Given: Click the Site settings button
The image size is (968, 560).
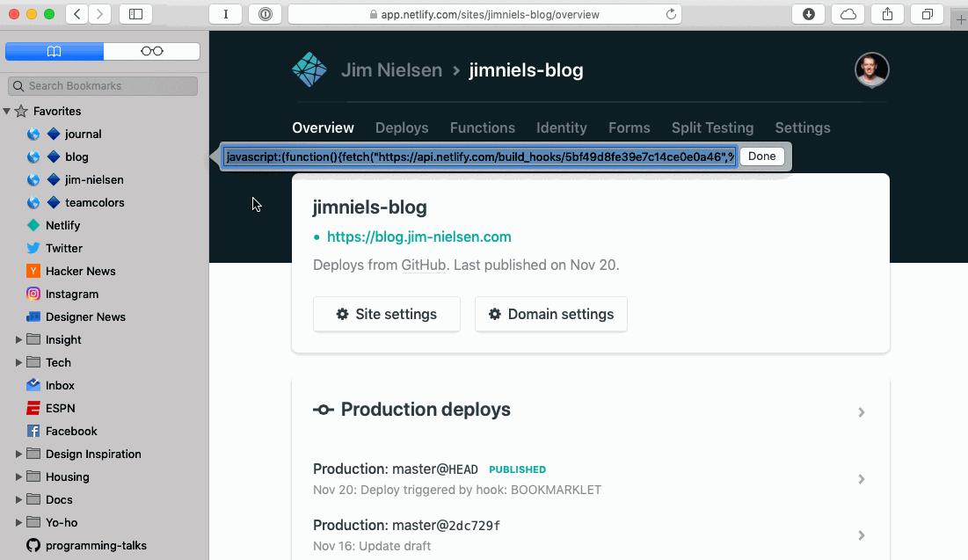Looking at the screenshot, I should pyautogui.click(x=387, y=314).
